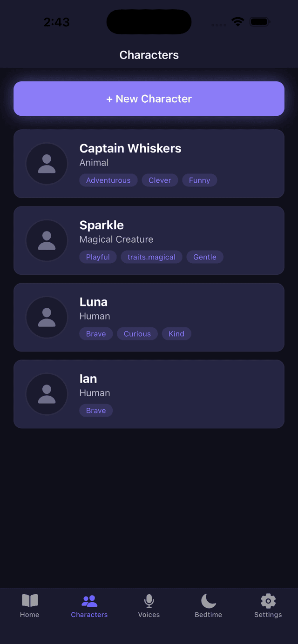Tap the Wi-Fi status icon
This screenshot has height=644, width=298.
pos(237,21)
